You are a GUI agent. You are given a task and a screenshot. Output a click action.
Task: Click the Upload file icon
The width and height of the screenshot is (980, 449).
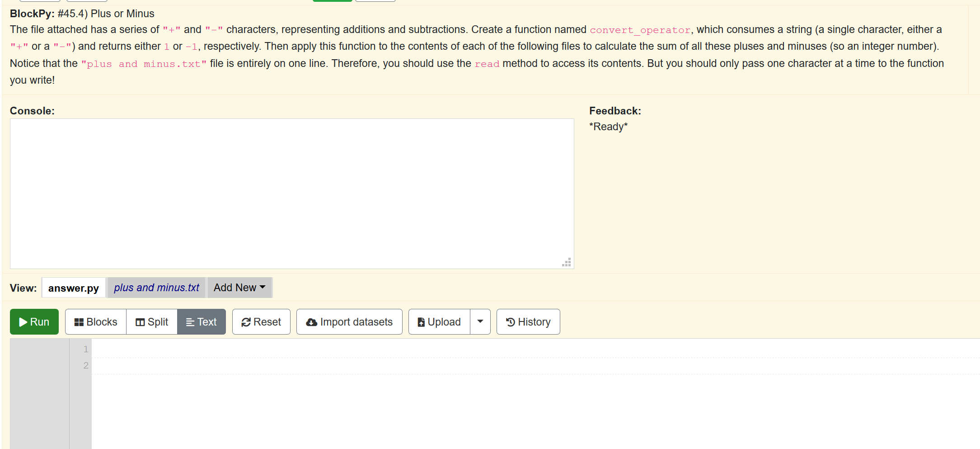click(422, 321)
